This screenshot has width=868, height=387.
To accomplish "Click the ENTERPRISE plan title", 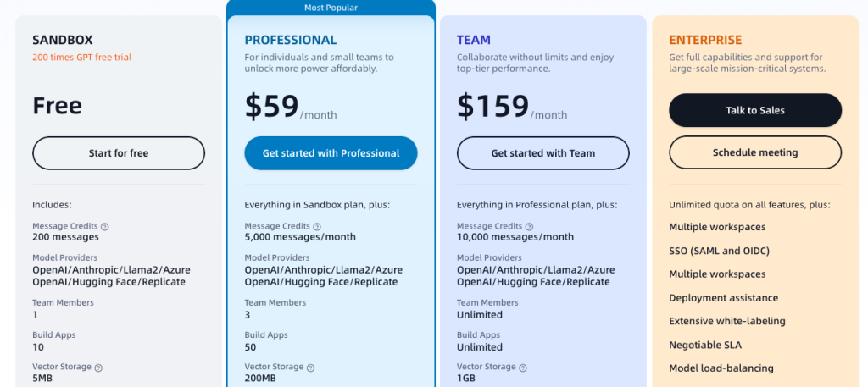I will 705,40.
